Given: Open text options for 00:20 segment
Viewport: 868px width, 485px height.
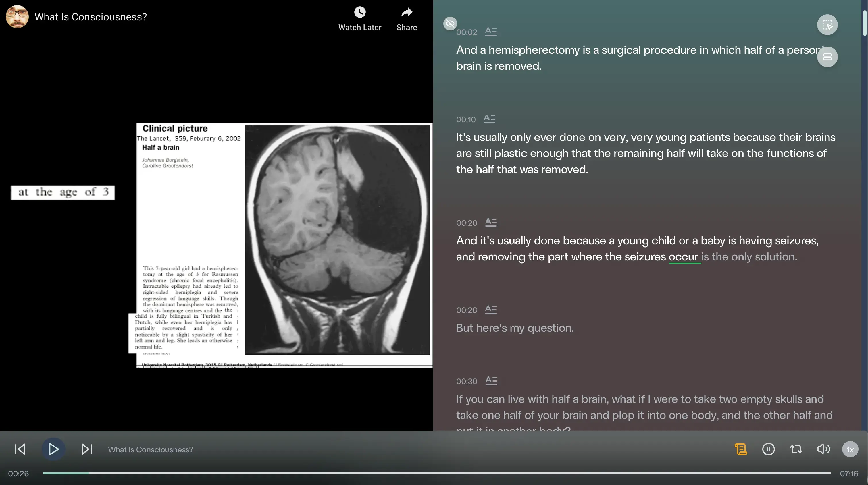Looking at the screenshot, I should [x=491, y=222].
